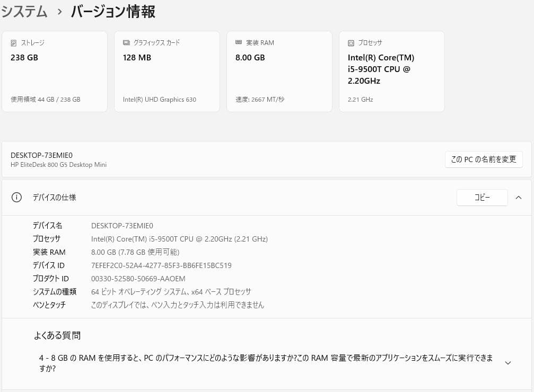Select the storage card showing 238 GB
Image resolution: width=534 pixels, height=392 pixels.
coord(55,71)
